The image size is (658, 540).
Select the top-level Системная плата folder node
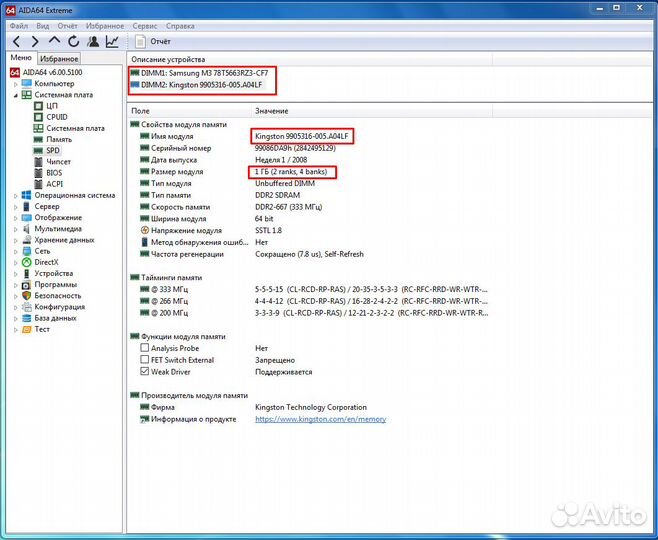57,95
